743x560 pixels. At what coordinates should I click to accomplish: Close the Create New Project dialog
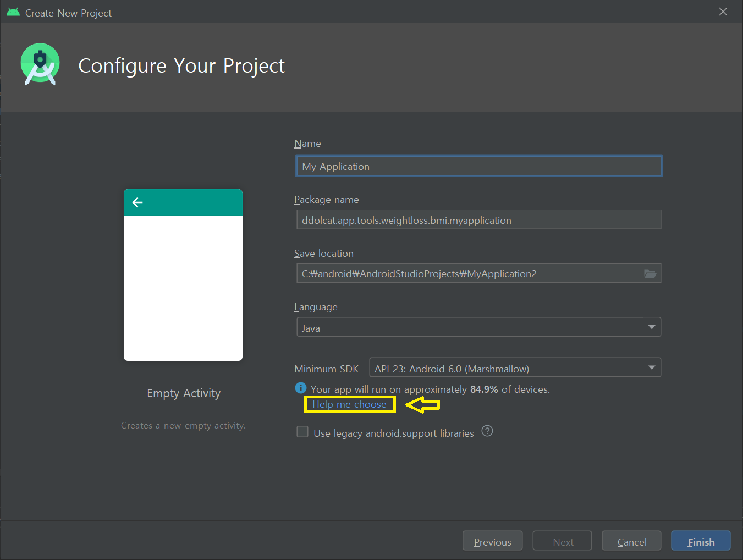click(x=723, y=12)
